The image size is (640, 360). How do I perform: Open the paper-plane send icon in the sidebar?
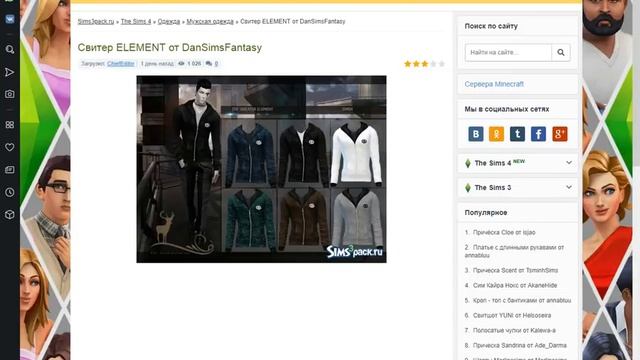coord(9,72)
